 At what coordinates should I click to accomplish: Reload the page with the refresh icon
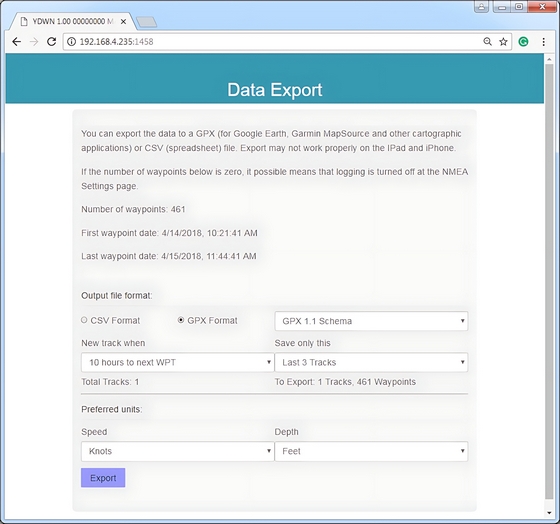[51, 42]
